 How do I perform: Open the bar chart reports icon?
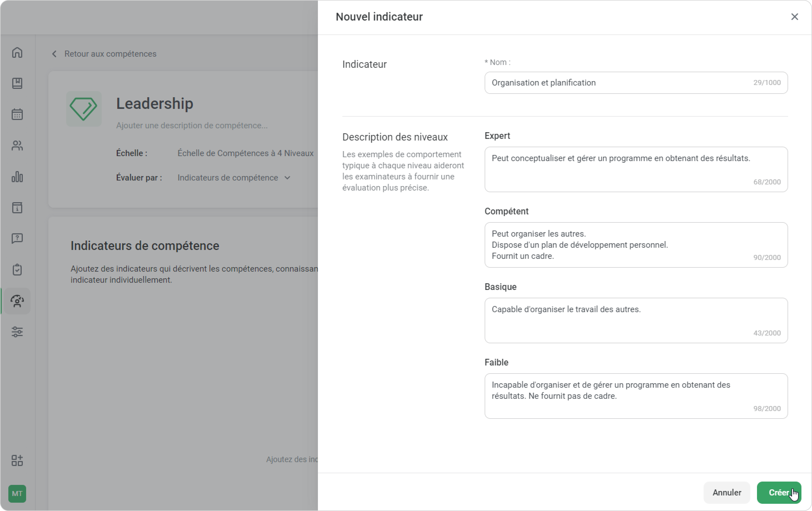coord(17,177)
